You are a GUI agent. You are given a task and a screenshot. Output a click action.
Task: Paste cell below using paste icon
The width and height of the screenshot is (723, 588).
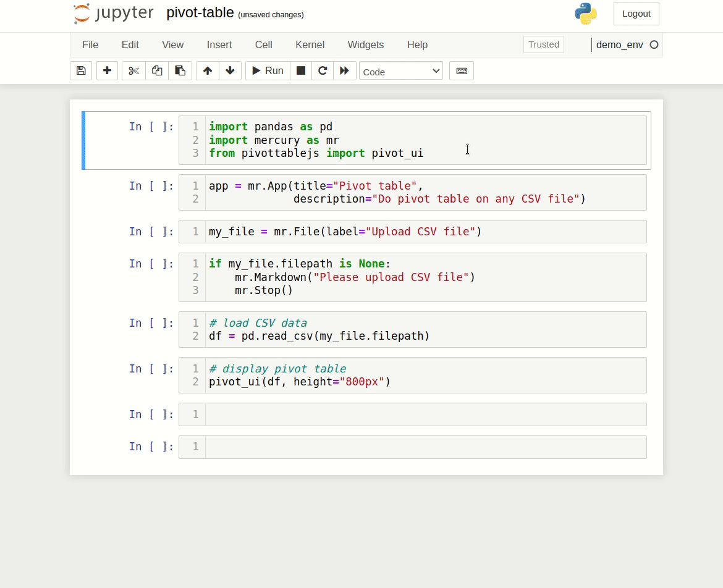180,70
